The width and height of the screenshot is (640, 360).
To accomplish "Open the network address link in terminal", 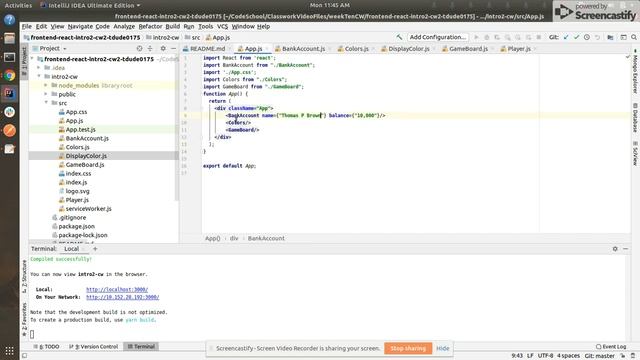I will click(122, 297).
